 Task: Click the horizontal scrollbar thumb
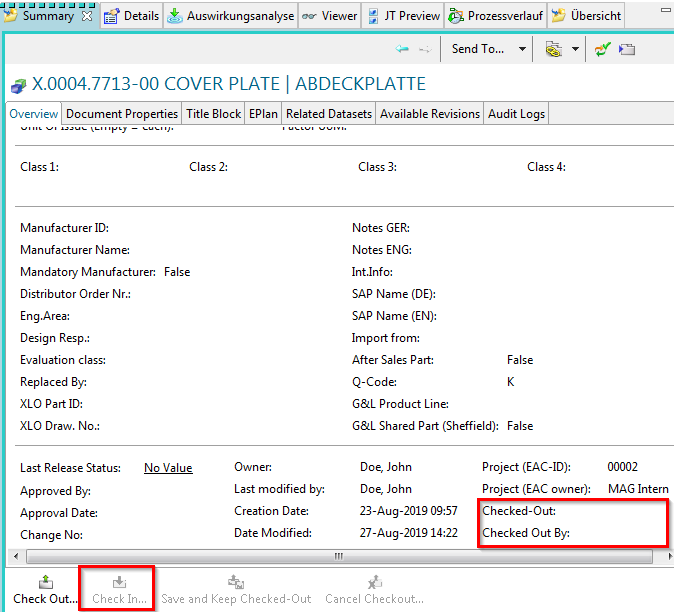pos(337,555)
